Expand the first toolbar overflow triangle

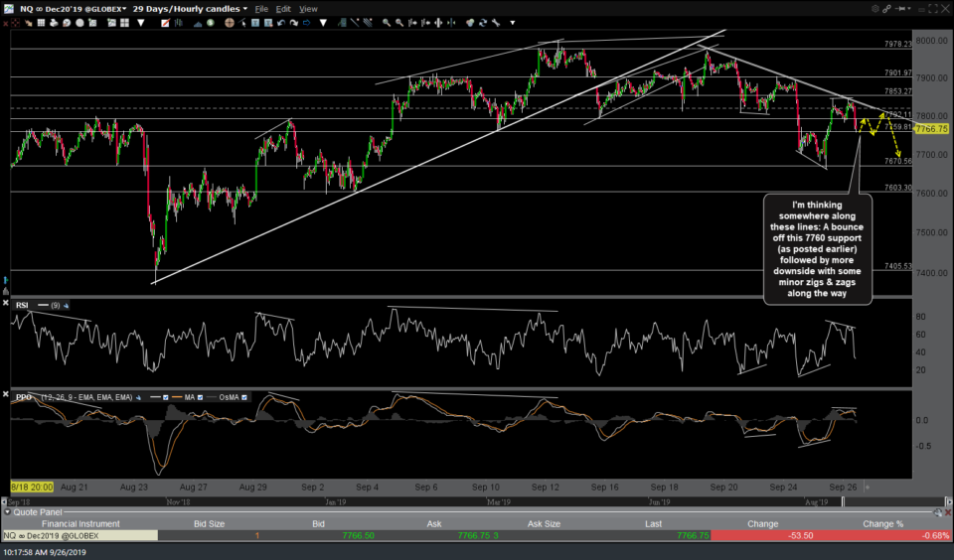[x=140, y=23]
